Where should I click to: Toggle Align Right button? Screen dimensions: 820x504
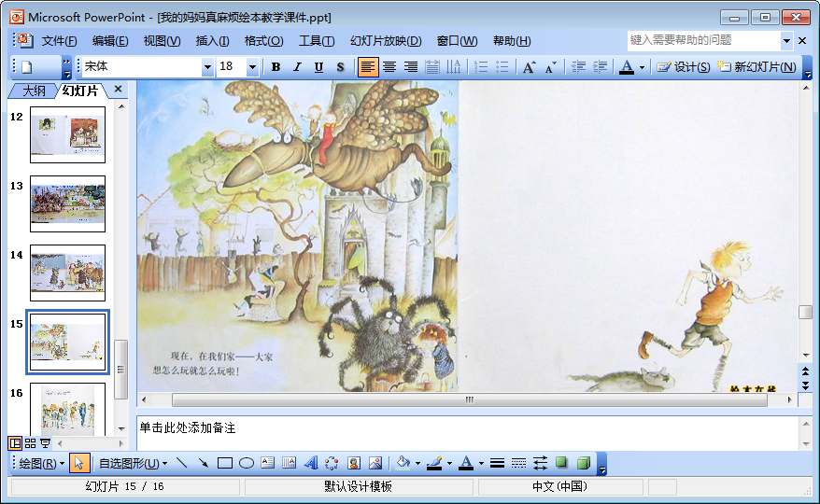[x=411, y=67]
